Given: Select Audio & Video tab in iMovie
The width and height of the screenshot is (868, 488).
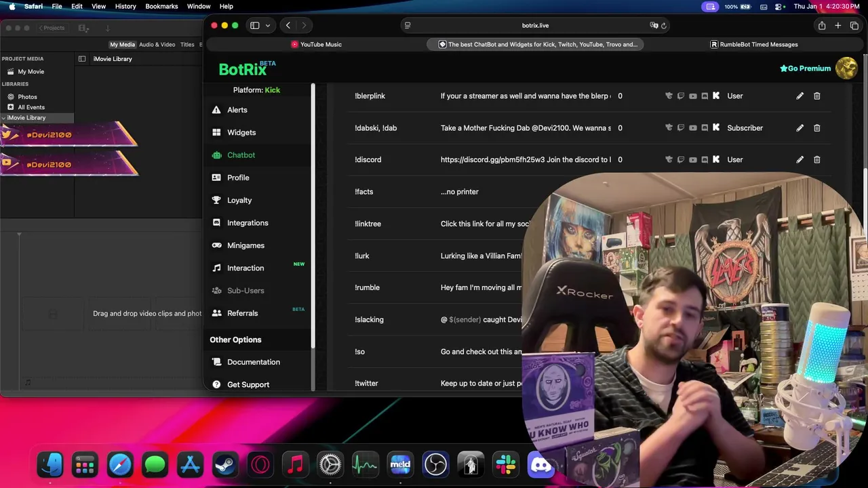Looking at the screenshot, I should (157, 45).
